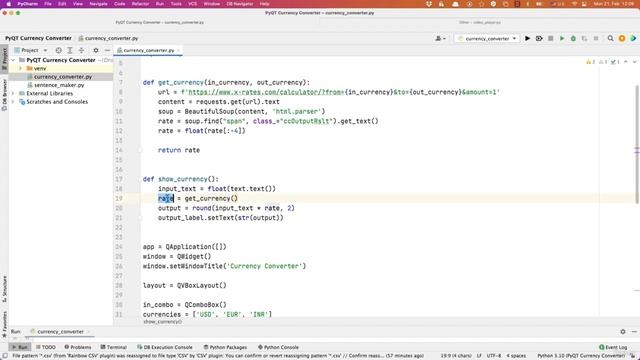Run currency_converter with the black play icon

click(527, 38)
